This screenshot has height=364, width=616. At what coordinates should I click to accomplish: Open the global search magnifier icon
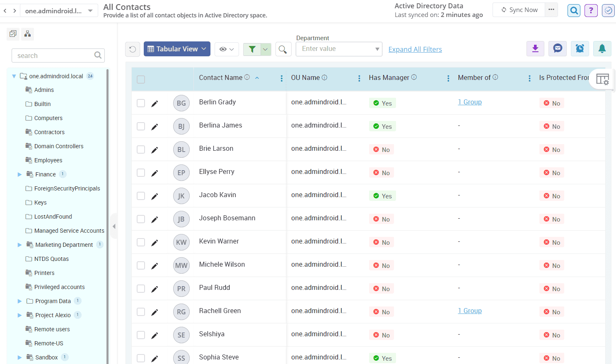[x=574, y=10]
